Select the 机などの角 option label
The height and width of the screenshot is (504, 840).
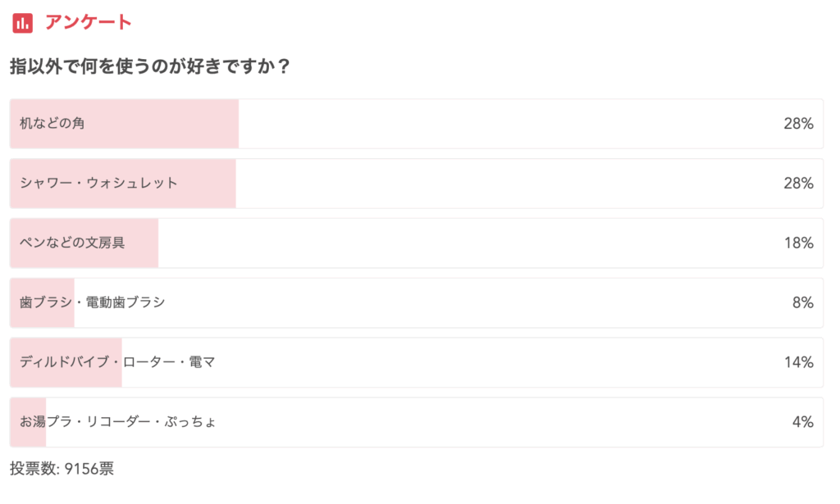[x=52, y=124]
